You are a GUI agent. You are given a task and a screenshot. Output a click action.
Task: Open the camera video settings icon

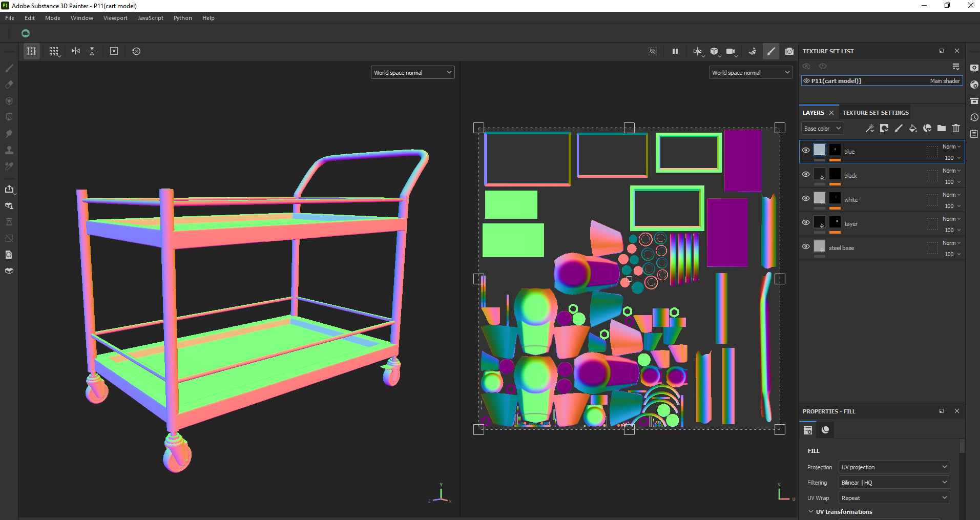click(731, 51)
